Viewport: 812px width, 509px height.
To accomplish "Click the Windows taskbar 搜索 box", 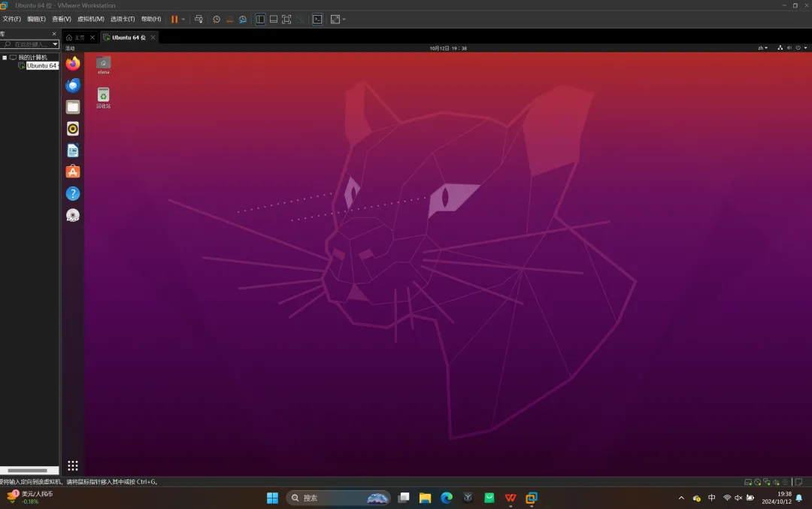I will (x=338, y=498).
